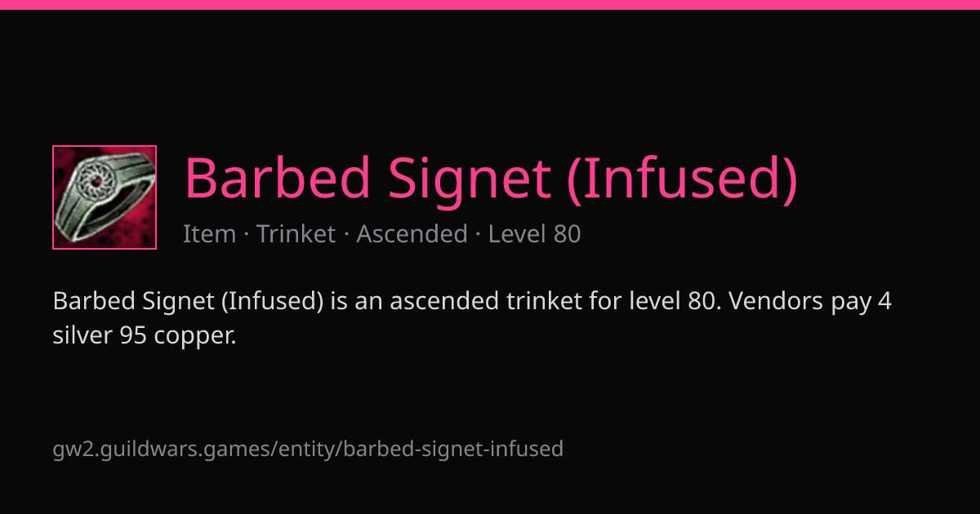Click the pink accent bar at top

490,5
